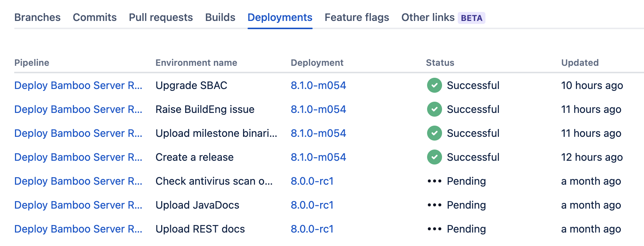The image size is (644, 246).
Task: Click green check icon for Upgrade SBAC
Action: tap(435, 85)
